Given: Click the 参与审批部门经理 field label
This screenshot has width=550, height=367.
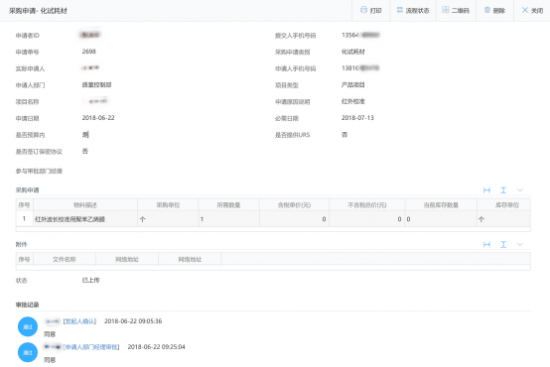Looking at the screenshot, I should click(39, 171).
